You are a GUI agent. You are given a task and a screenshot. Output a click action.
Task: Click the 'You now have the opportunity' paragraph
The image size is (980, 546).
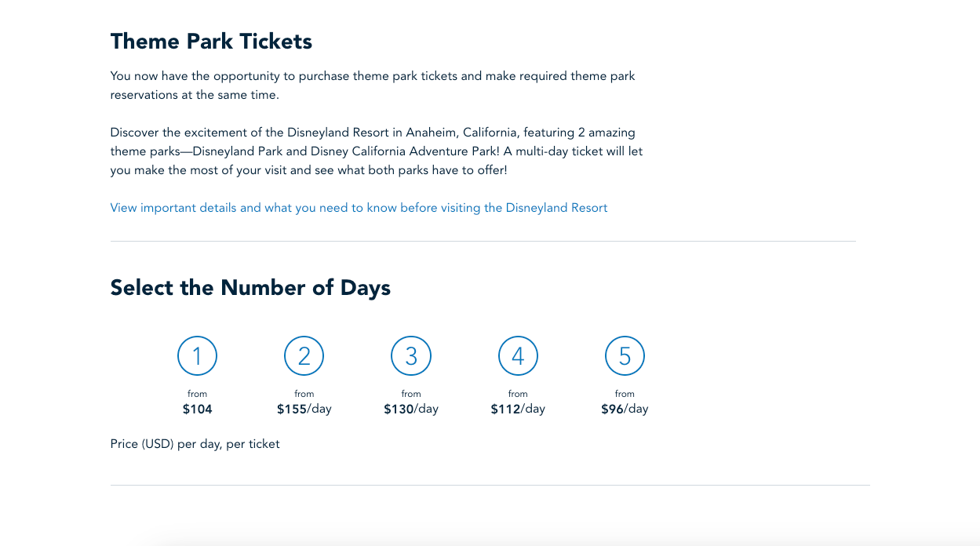(372, 86)
